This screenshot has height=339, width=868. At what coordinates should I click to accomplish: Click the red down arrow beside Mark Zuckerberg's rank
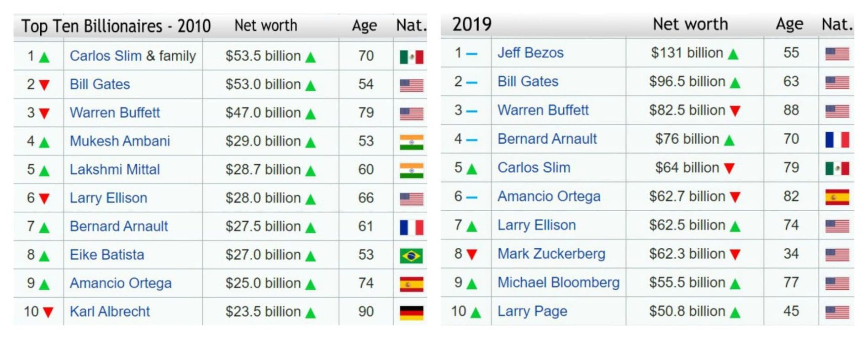click(472, 255)
